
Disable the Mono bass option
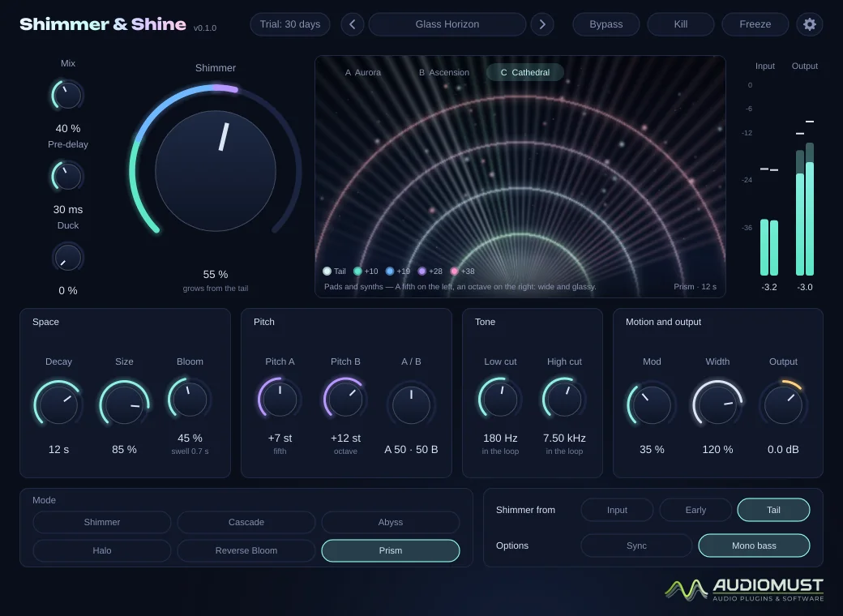(x=754, y=545)
